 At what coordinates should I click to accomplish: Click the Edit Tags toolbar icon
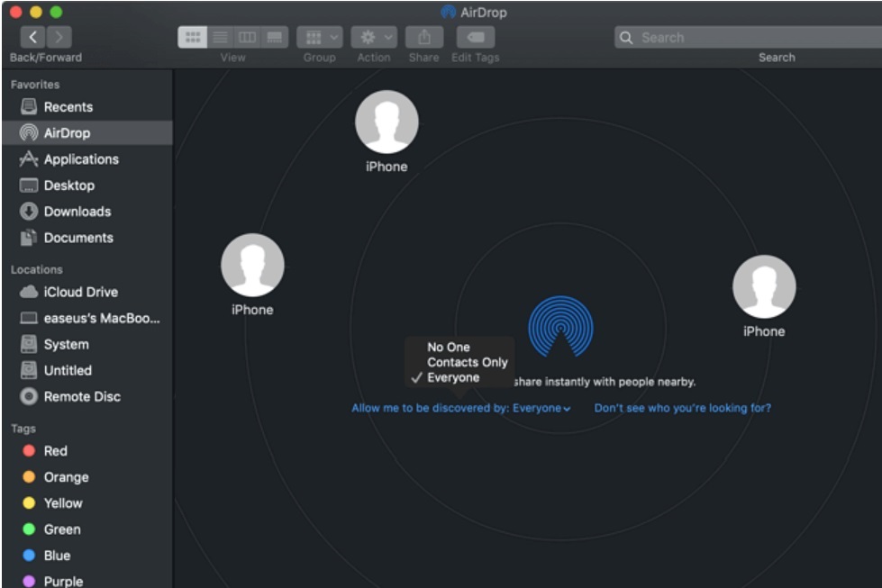(475, 37)
